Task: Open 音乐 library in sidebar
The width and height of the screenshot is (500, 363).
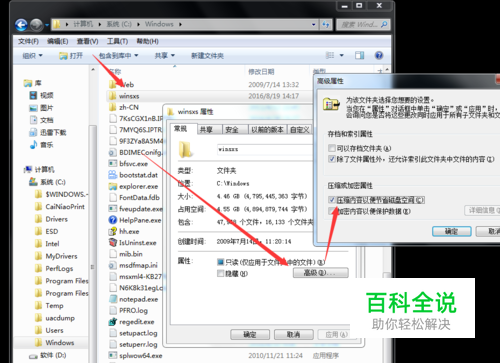Action: click(41, 145)
